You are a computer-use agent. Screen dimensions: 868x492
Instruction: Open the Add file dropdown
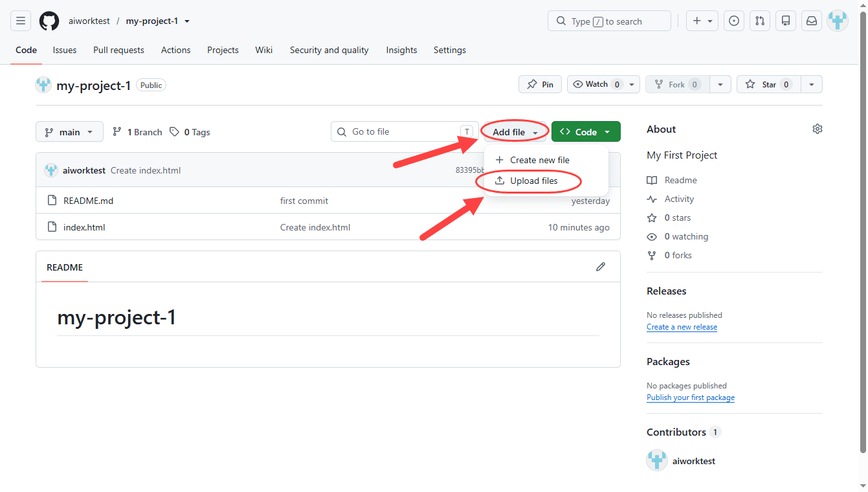515,132
